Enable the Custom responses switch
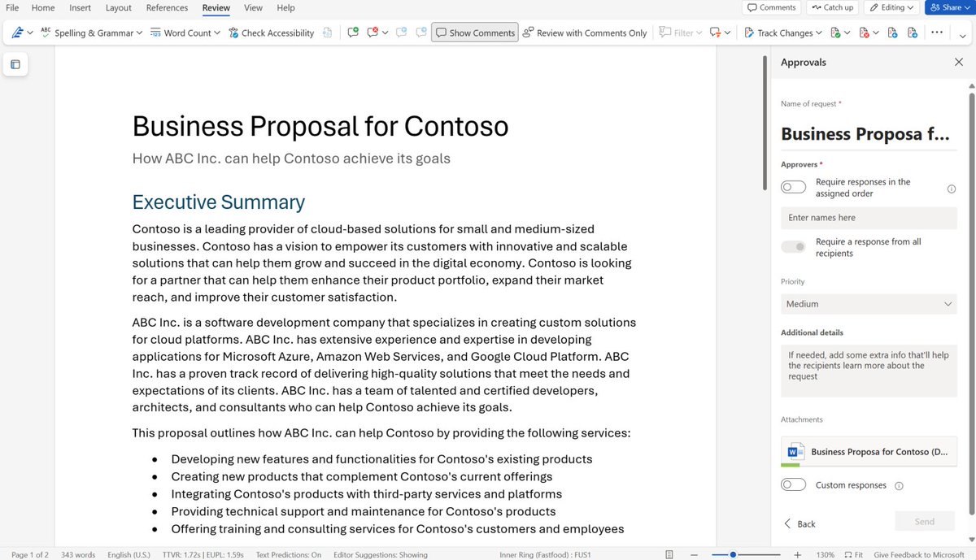The height and width of the screenshot is (560, 976). 793,485
